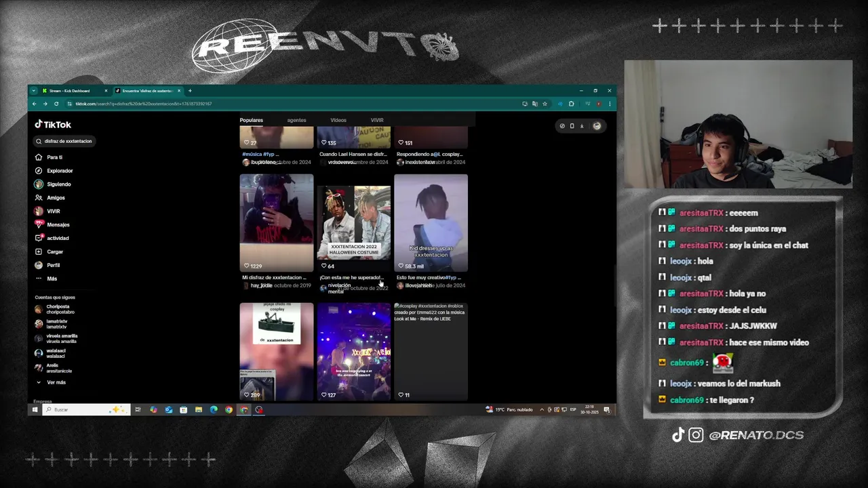
Task: Open the concert video with 127 likes
Action: [354, 351]
